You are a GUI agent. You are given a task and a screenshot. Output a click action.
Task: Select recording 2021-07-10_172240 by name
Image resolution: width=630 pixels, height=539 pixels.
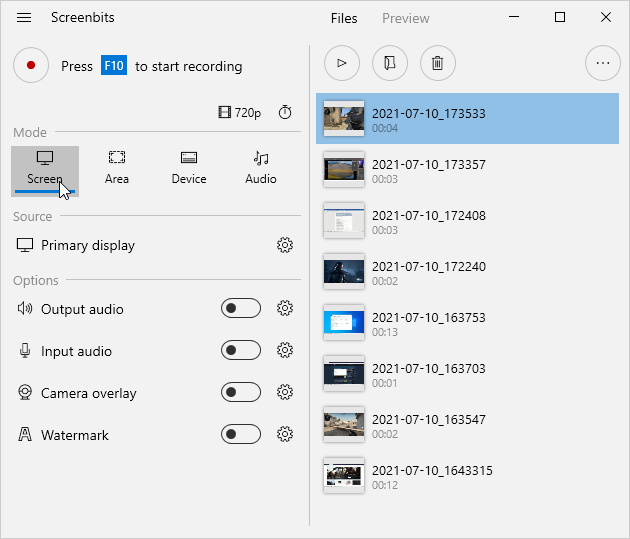click(x=429, y=267)
